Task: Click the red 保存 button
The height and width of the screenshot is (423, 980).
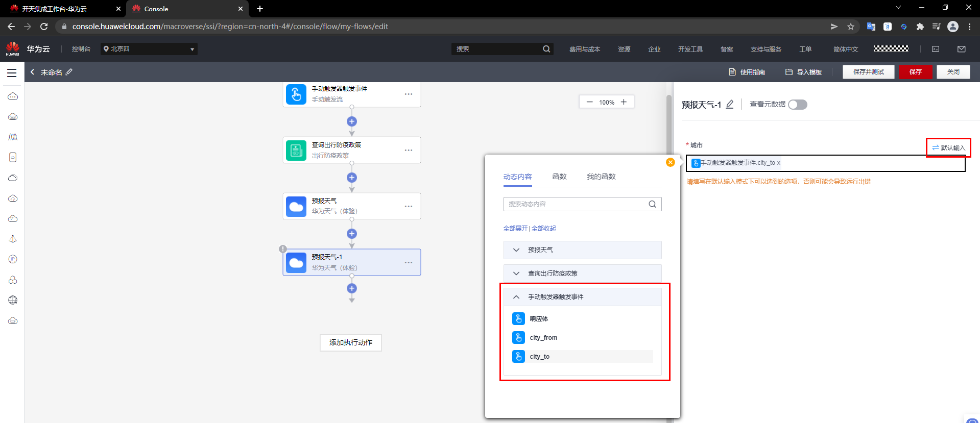Action: pos(915,72)
